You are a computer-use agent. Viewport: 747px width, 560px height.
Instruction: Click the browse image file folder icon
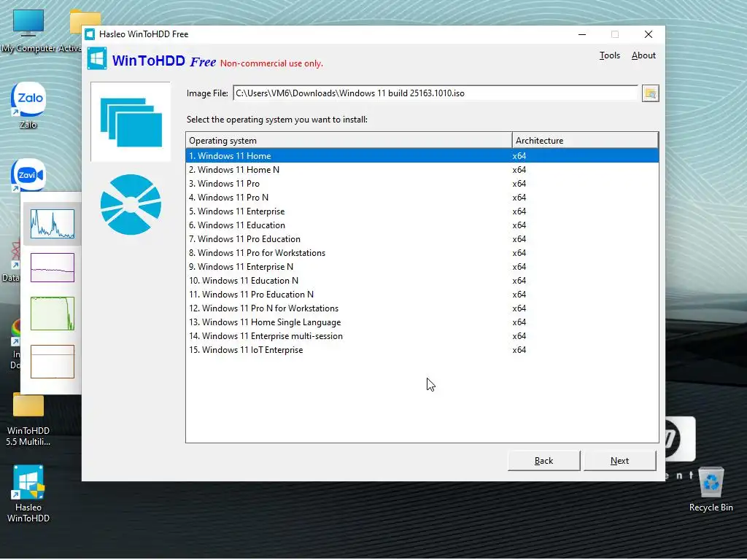[x=650, y=93]
